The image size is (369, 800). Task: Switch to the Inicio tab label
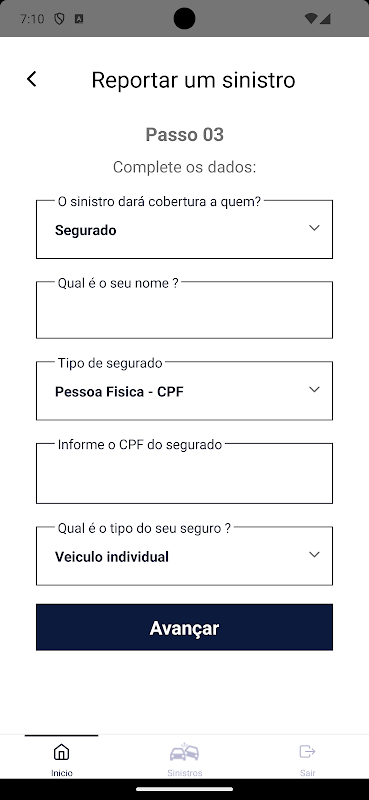tap(62, 773)
